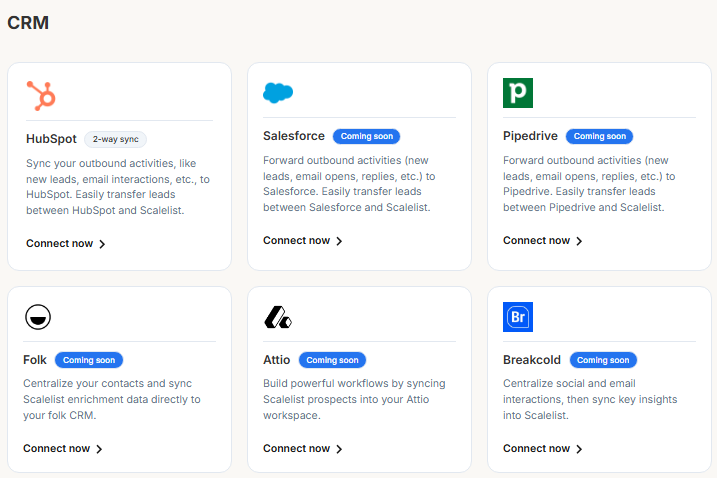Click the Attio logo icon
The image size is (717, 478).
click(278, 317)
